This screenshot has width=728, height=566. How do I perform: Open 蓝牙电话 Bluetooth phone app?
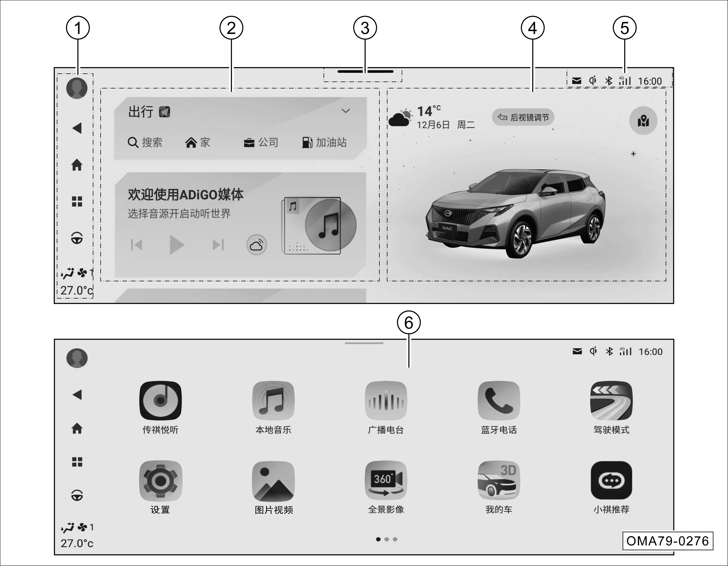[x=499, y=408]
